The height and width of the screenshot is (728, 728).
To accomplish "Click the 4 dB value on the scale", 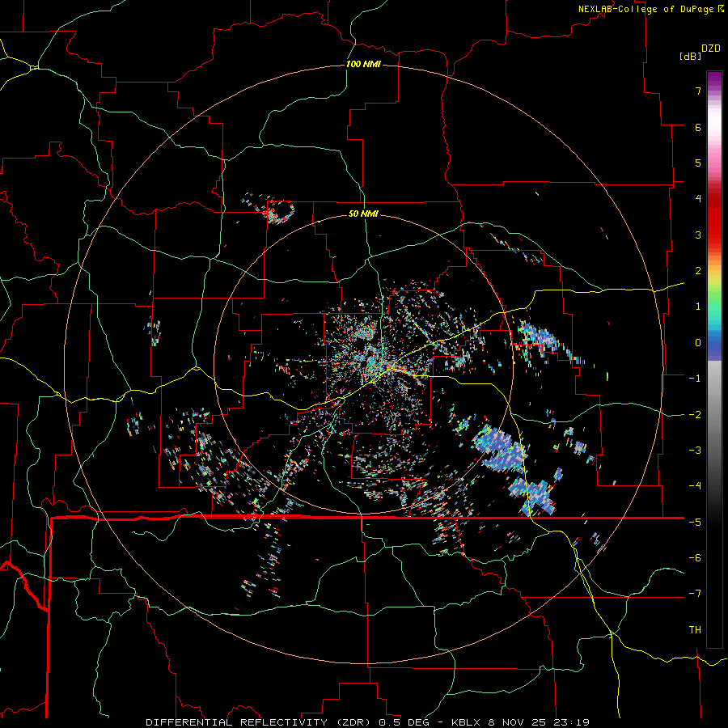I will click(x=698, y=199).
